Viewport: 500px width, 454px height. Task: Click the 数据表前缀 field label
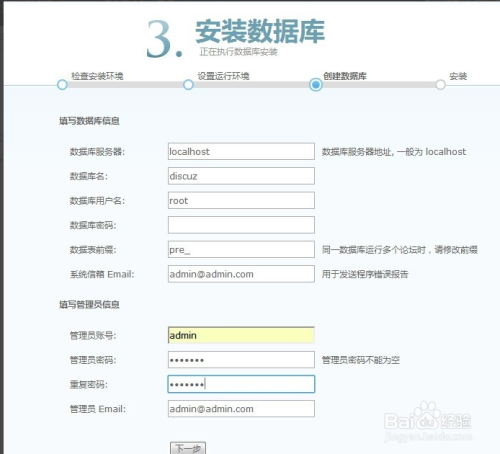[93, 250]
